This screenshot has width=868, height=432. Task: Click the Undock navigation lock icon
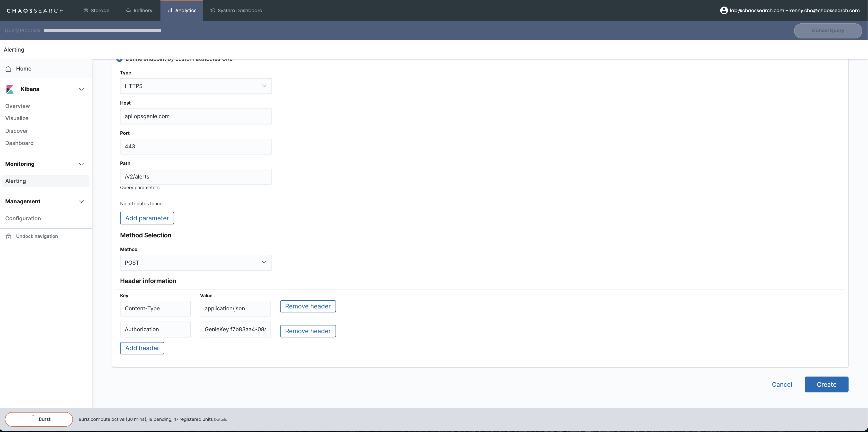(9, 237)
